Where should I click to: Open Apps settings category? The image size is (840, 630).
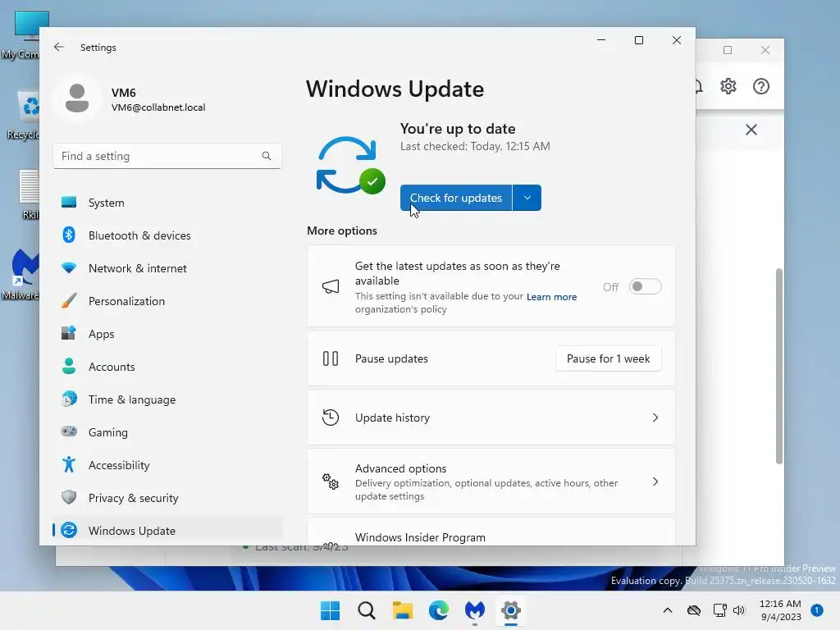pyautogui.click(x=167, y=334)
